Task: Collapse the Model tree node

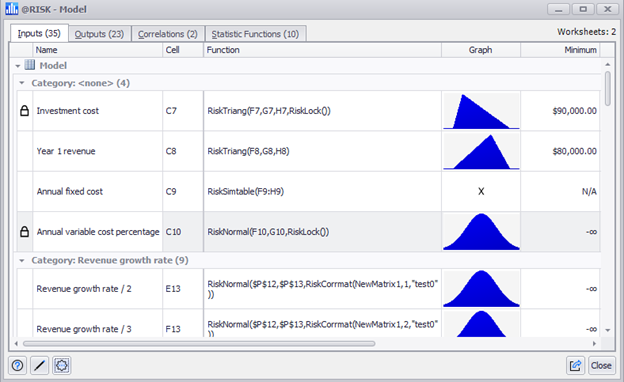Action: (18, 66)
